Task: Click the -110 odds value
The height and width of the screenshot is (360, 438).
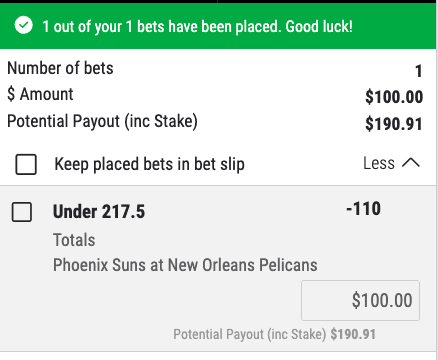Action: [x=363, y=209]
